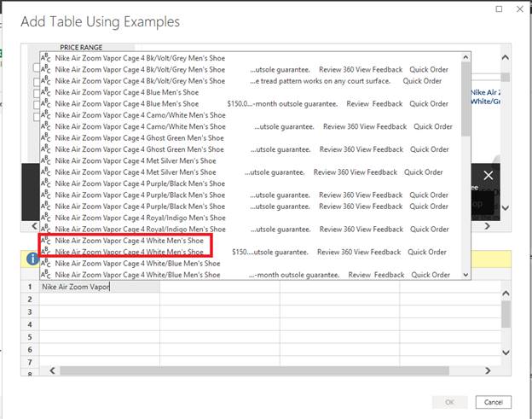
Task: Click ABC icon beside Blue shoe $150.0 suggestion
Action: 45,104
